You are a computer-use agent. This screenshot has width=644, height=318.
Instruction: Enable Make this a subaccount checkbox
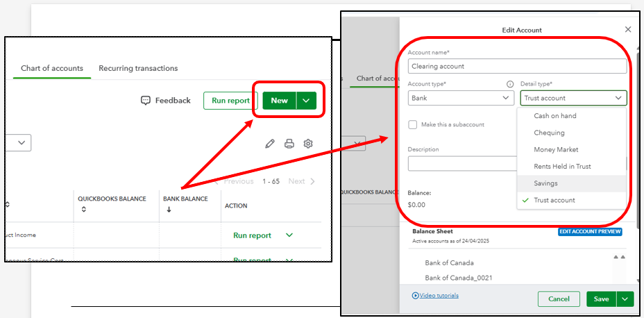point(413,124)
